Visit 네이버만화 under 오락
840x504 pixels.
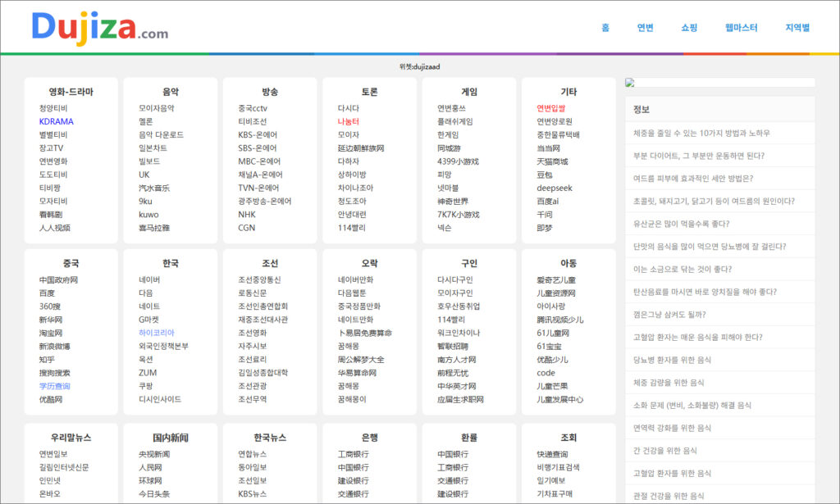356,279
